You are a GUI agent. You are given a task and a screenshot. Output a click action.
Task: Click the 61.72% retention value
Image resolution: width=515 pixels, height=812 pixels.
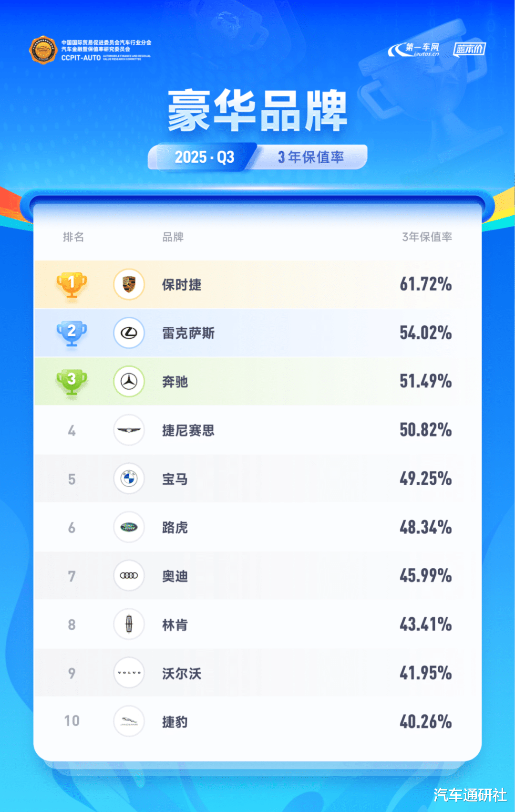425,284
